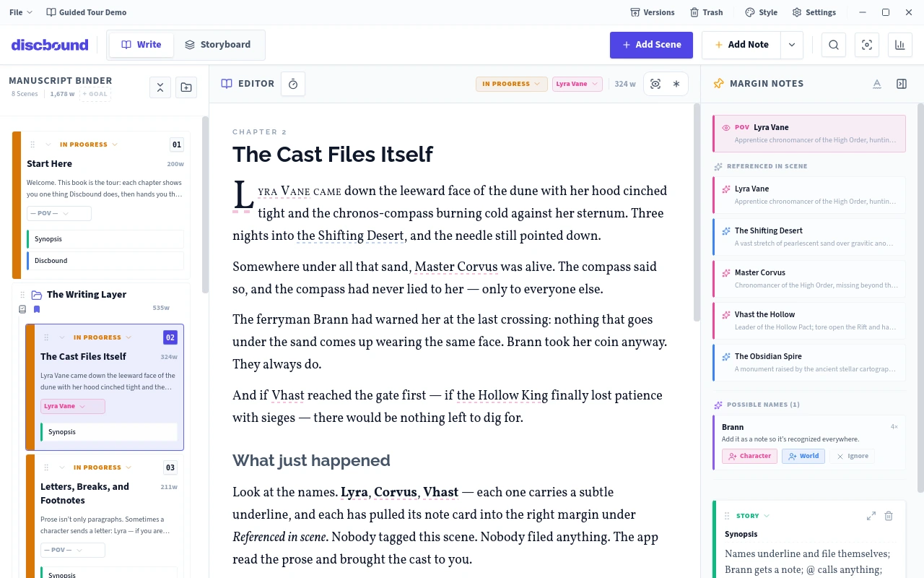Open the Add Note dropdown arrow
The image size is (924, 578).
(x=792, y=45)
